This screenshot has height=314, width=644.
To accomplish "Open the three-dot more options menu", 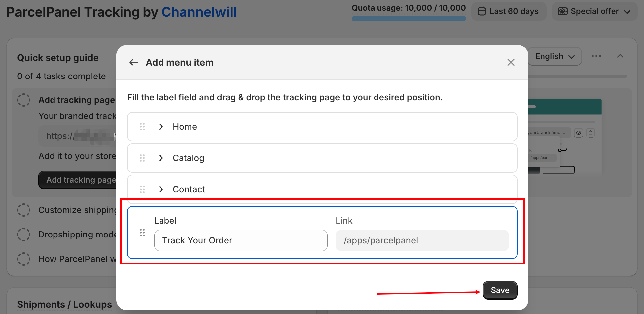I will click(x=596, y=56).
